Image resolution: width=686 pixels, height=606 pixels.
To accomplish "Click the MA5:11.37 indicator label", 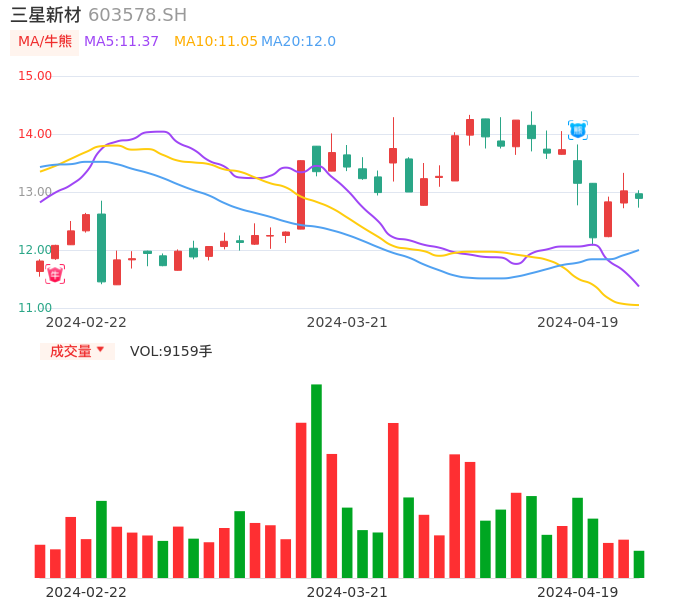I will (x=121, y=42).
